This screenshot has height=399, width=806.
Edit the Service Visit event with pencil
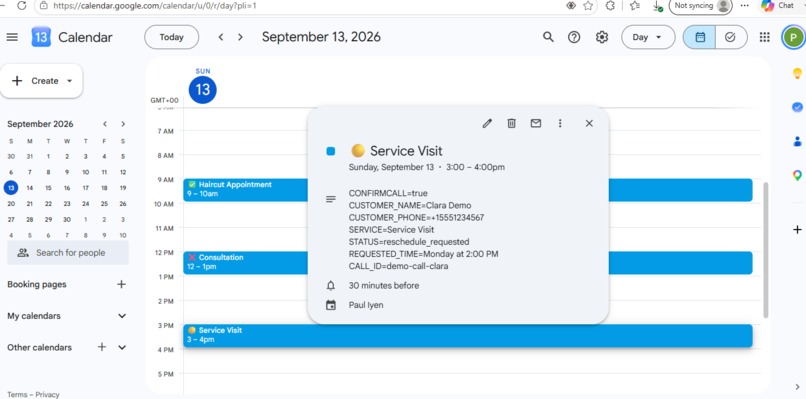[x=487, y=123]
